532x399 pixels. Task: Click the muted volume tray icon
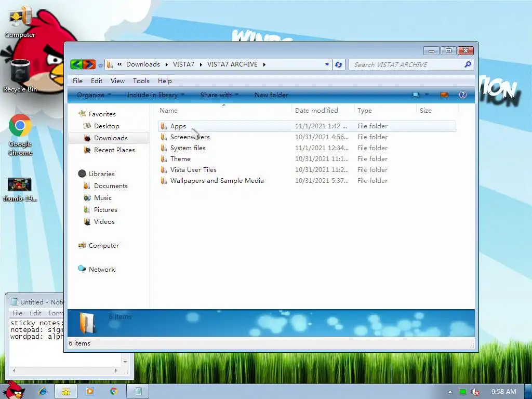(x=475, y=392)
